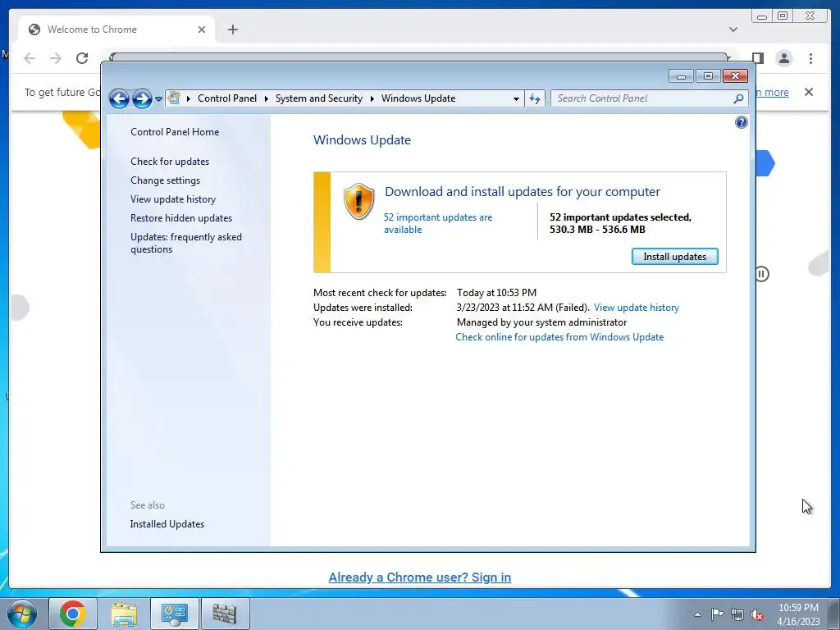Image resolution: width=840 pixels, height=630 pixels.
Task: Open View update history in sidebar
Action: (x=173, y=199)
